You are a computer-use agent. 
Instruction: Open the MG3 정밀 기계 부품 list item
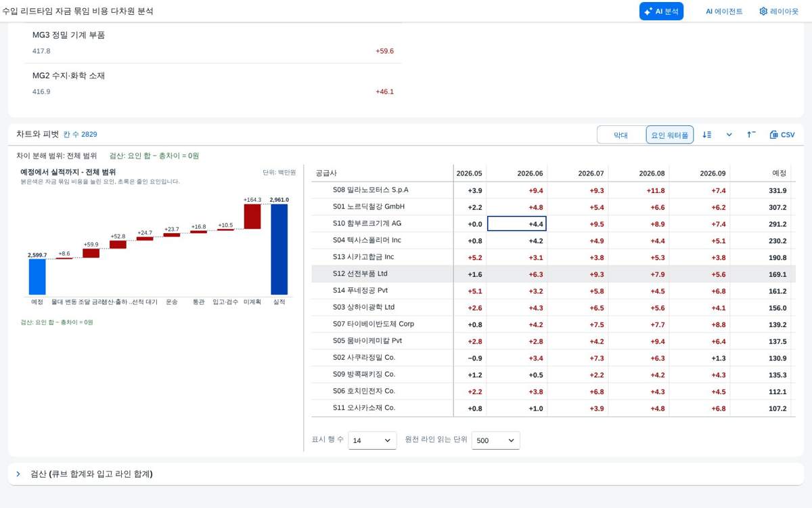tap(213, 43)
